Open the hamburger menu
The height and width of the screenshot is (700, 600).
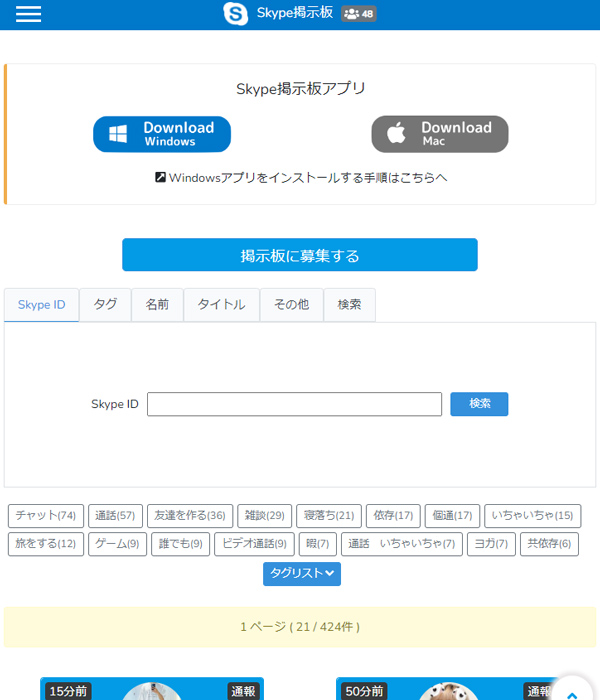[x=28, y=14]
